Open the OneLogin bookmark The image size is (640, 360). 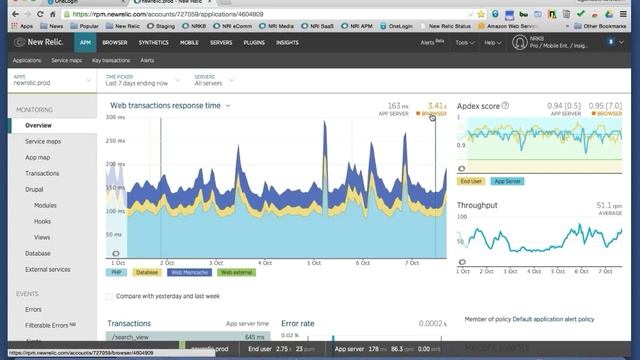tap(396, 26)
